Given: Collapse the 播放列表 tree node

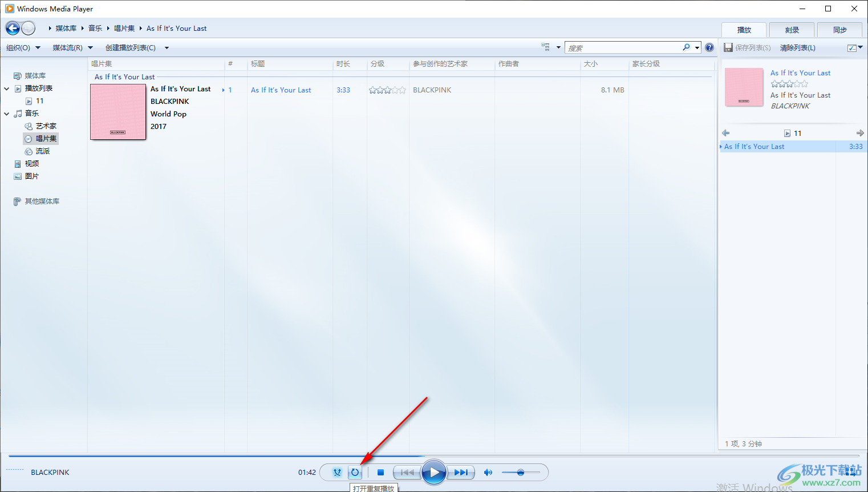Looking at the screenshot, I should [x=7, y=88].
